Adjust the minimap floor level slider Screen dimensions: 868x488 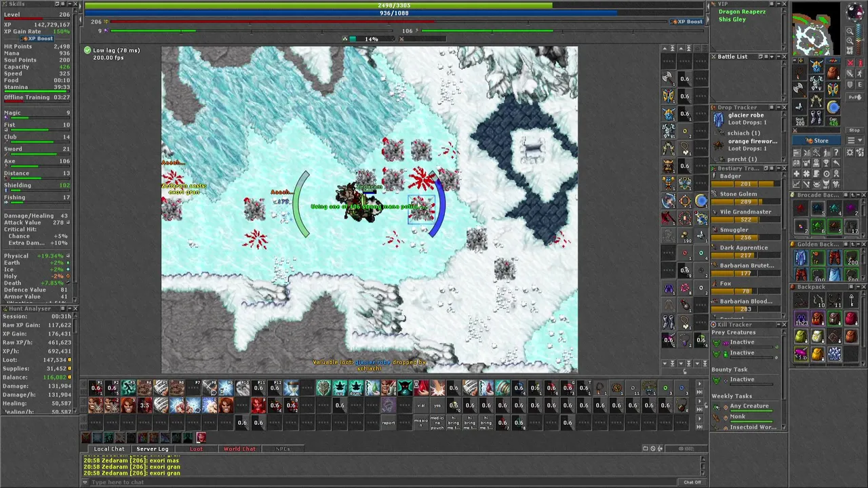[x=859, y=39]
